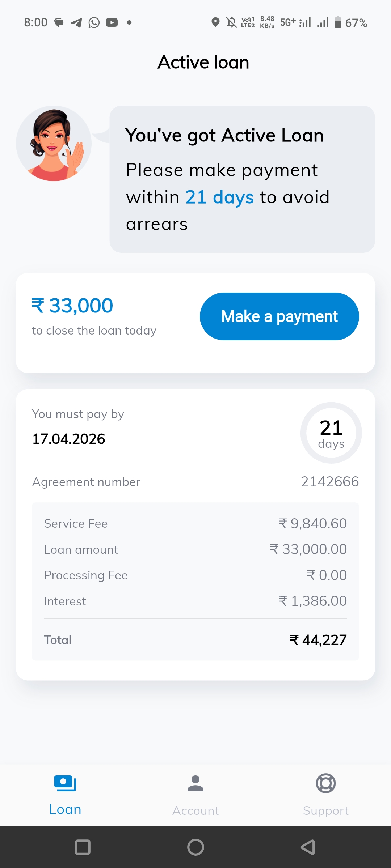This screenshot has height=868, width=391.
Task: Tap YouTube notification icon in status bar
Action: (112, 22)
